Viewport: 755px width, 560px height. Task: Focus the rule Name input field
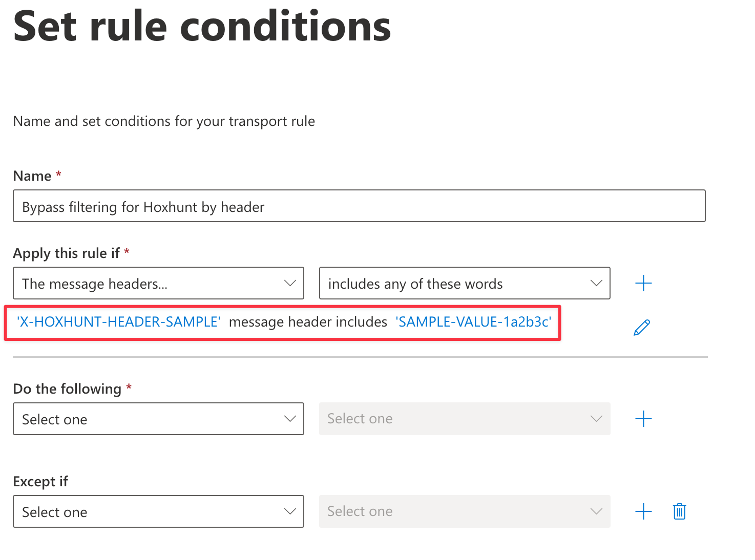(359, 206)
